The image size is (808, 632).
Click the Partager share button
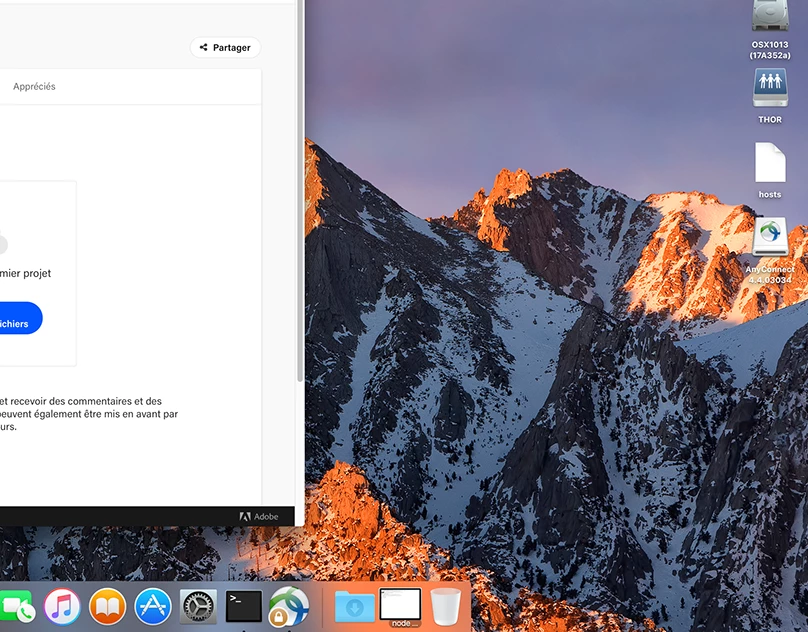(x=225, y=48)
